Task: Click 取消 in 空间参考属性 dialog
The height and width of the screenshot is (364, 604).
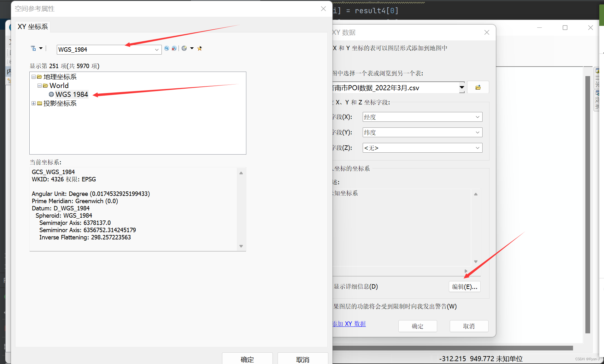Action: point(303,359)
